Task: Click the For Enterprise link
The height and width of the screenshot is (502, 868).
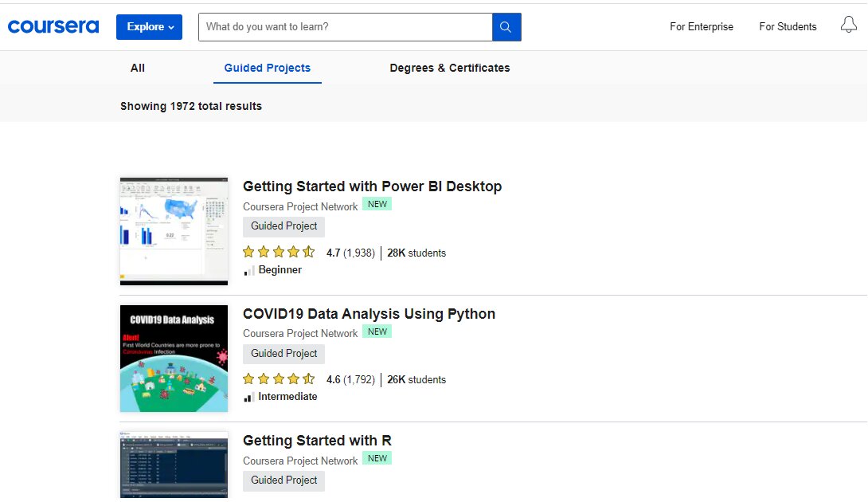Action: click(702, 26)
